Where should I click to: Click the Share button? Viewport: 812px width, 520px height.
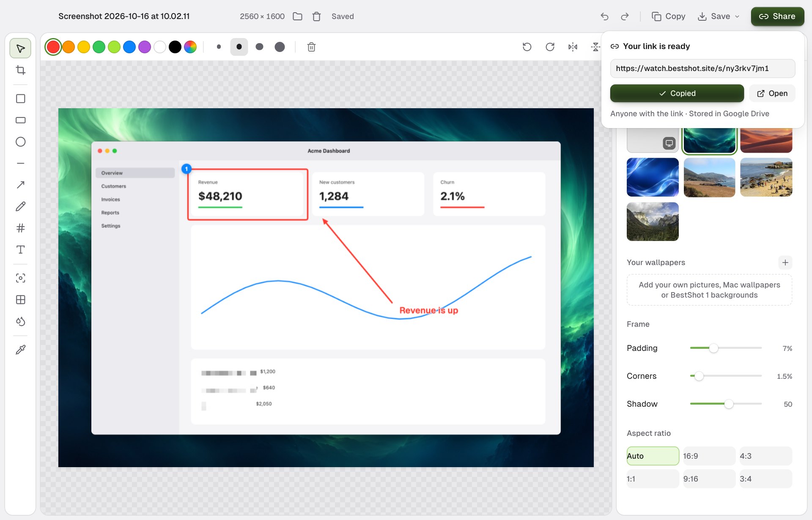click(x=777, y=16)
